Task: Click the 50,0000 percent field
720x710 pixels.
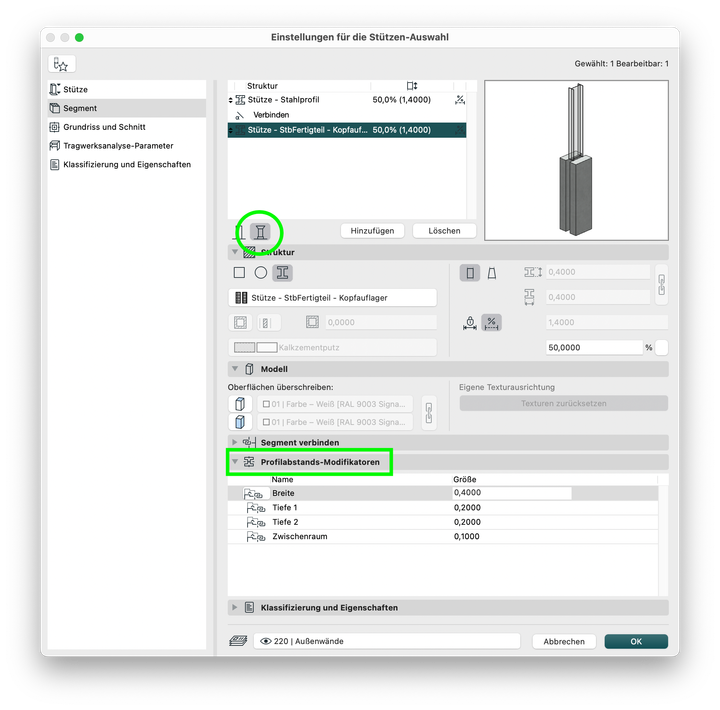Action: point(594,348)
